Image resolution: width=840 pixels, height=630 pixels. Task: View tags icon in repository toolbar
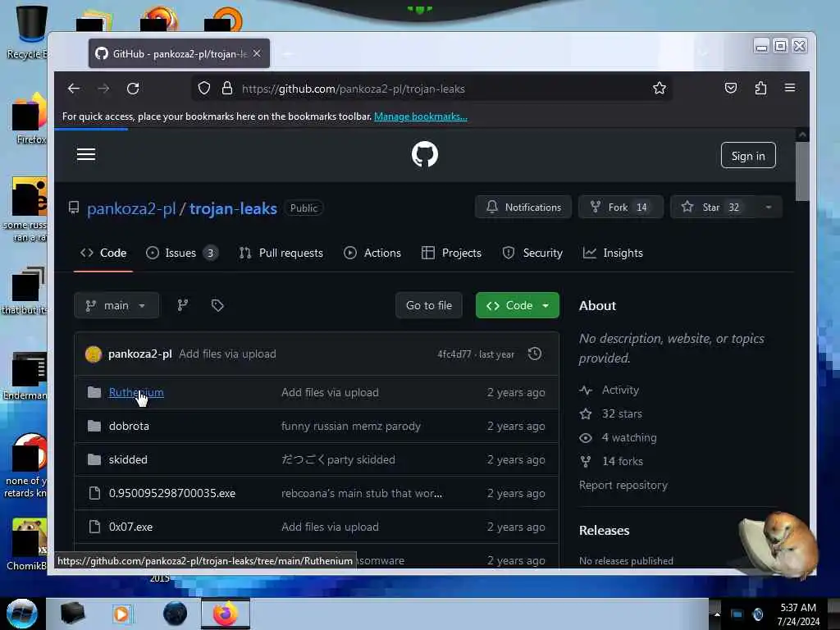(x=217, y=305)
